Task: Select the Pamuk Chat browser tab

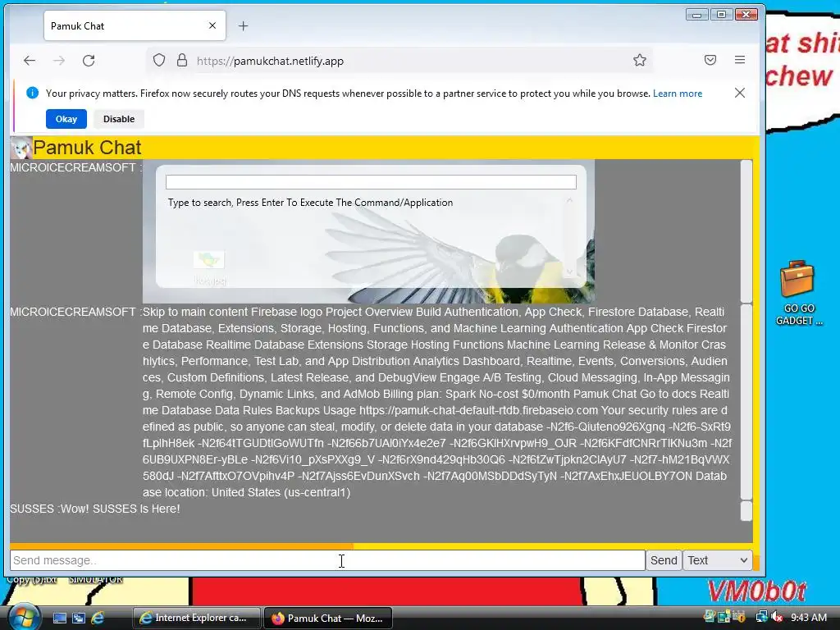Action: [x=135, y=25]
